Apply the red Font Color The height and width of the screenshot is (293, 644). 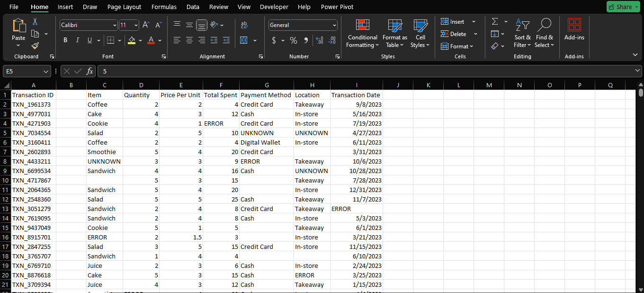point(152,40)
